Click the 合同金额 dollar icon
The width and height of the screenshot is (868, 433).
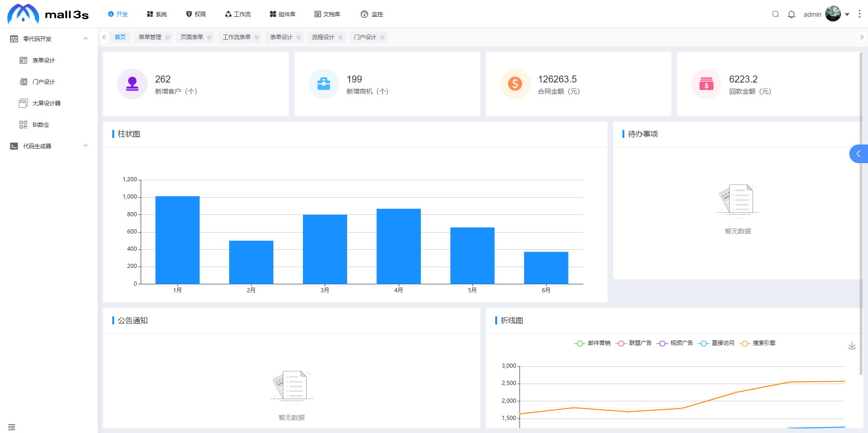click(x=515, y=84)
